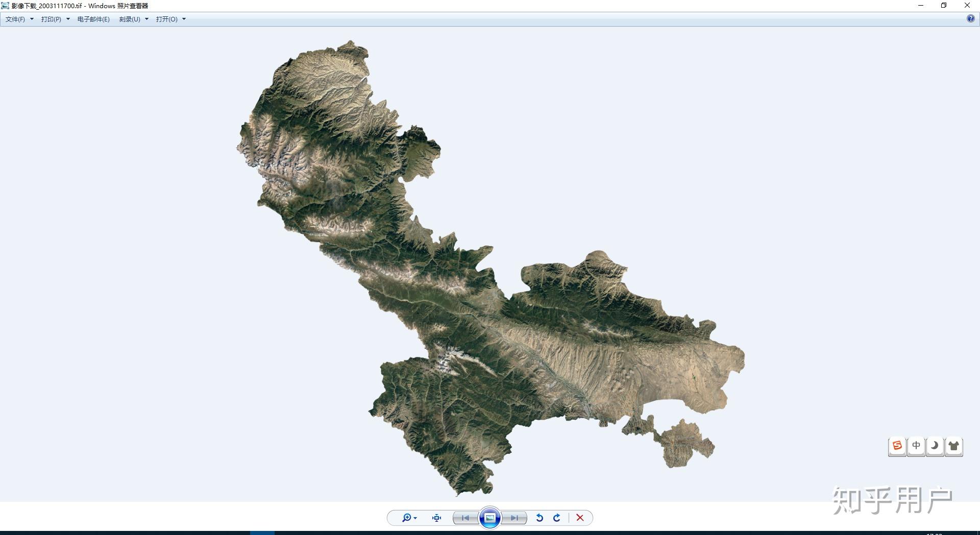Screen dimensions: 980x535
Task: Go to the next image
Action: tap(514, 518)
